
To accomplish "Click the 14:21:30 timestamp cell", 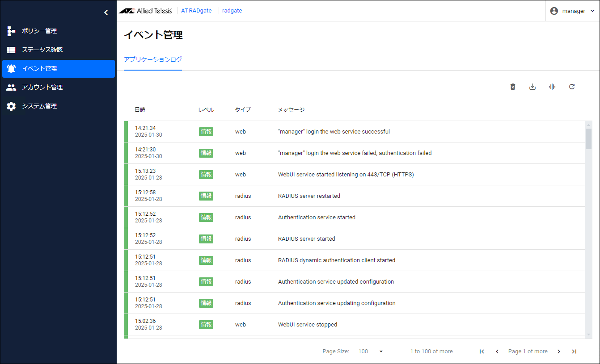I will [x=148, y=153].
